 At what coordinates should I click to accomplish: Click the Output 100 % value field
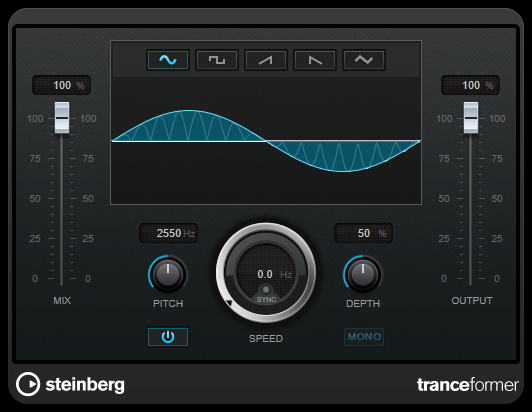[470, 85]
